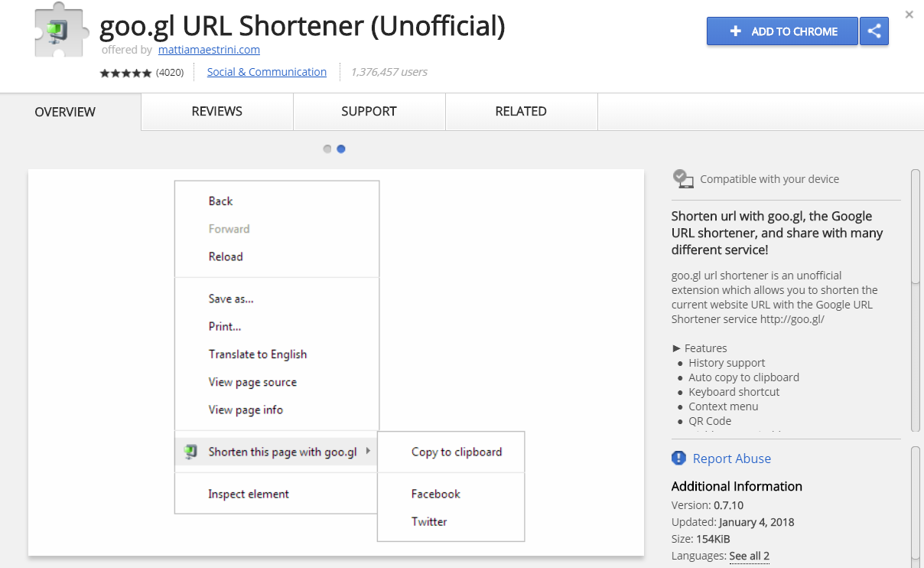Open Shorten this page submenu arrow
This screenshot has height=568, width=924.
click(x=368, y=451)
